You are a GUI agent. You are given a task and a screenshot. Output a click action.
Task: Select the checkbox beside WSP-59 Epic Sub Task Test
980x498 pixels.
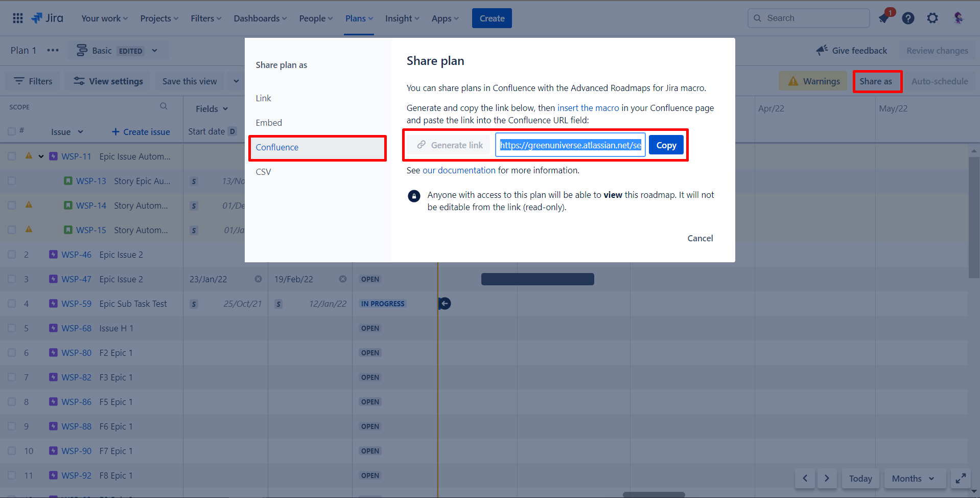(x=11, y=303)
